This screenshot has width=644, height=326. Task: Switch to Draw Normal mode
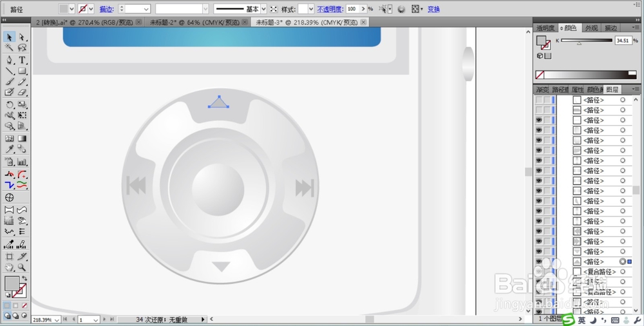pyautogui.click(x=7, y=316)
